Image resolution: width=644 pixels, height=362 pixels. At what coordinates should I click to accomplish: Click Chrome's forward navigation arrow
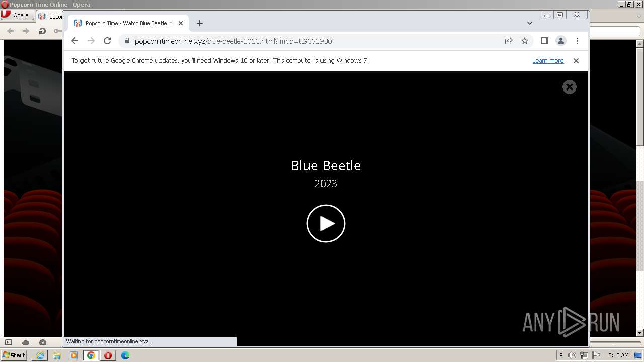coord(91,41)
